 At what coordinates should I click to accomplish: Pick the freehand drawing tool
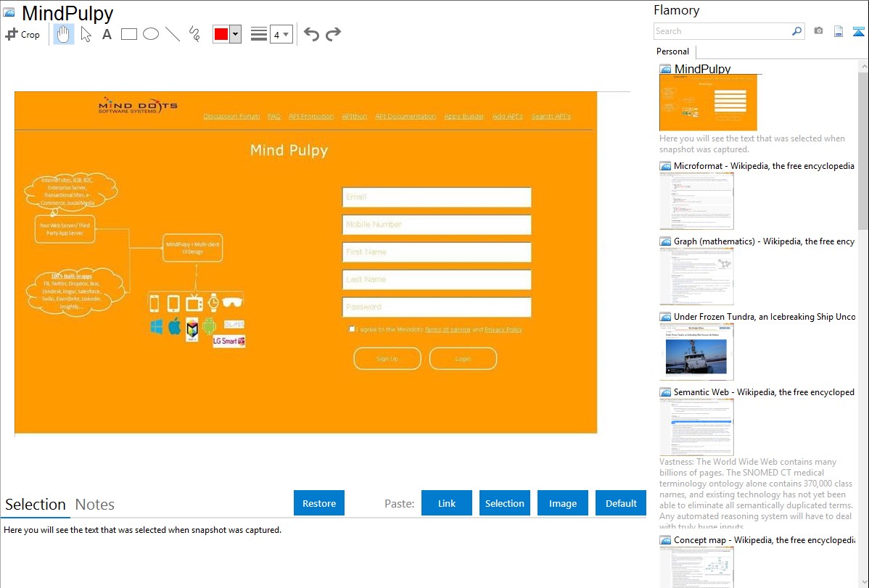click(x=194, y=34)
